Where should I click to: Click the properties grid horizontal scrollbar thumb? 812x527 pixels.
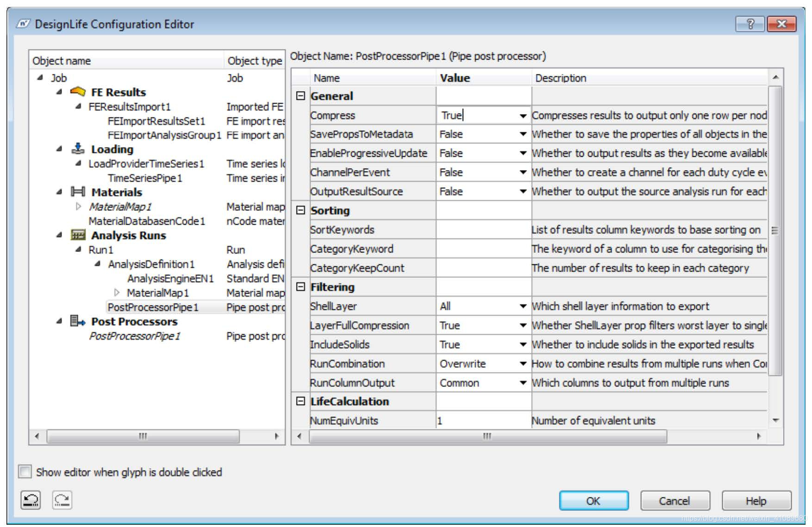pos(488,436)
